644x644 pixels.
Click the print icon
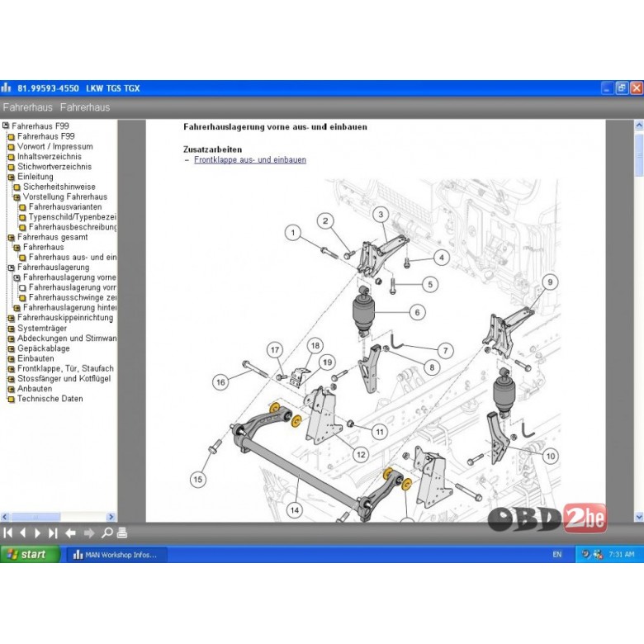pyautogui.click(x=122, y=533)
